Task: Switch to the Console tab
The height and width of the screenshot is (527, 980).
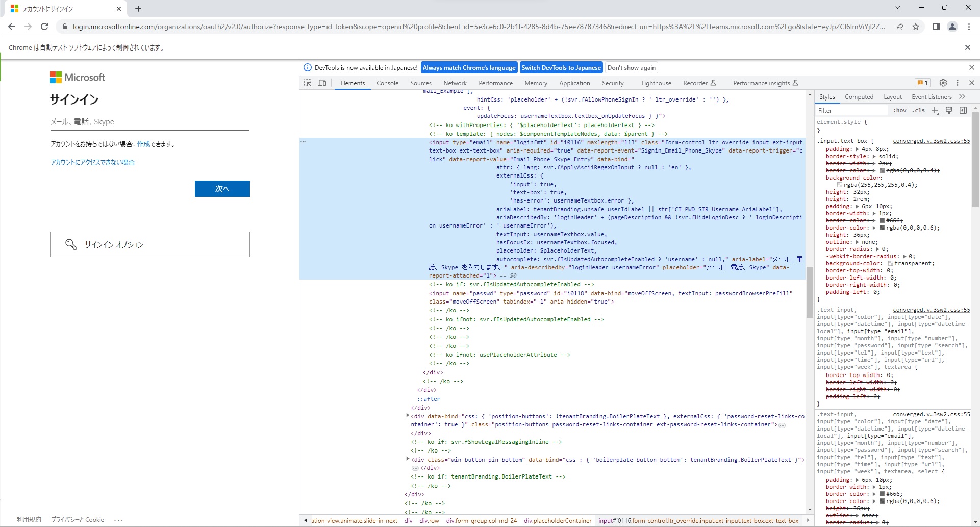Action: (387, 83)
